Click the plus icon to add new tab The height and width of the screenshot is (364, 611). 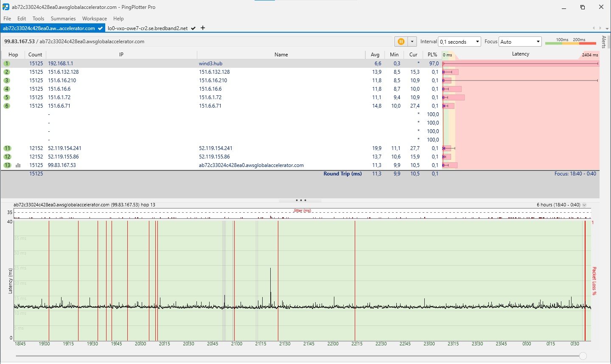[x=203, y=28]
